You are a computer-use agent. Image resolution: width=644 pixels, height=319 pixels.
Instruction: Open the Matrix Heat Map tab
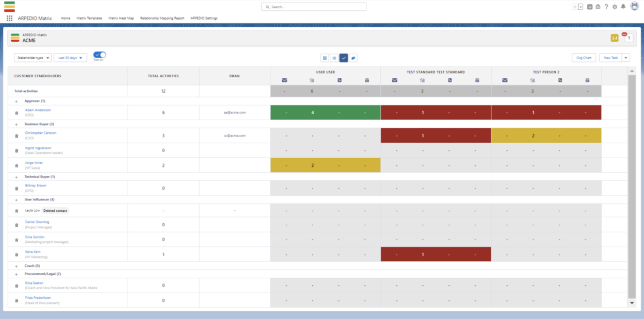click(121, 18)
